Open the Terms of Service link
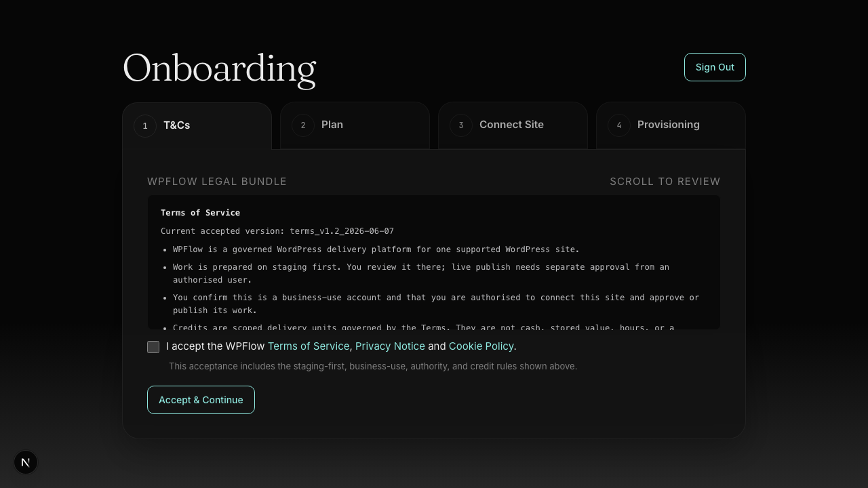Image resolution: width=868 pixels, height=488 pixels. click(309, 346)
